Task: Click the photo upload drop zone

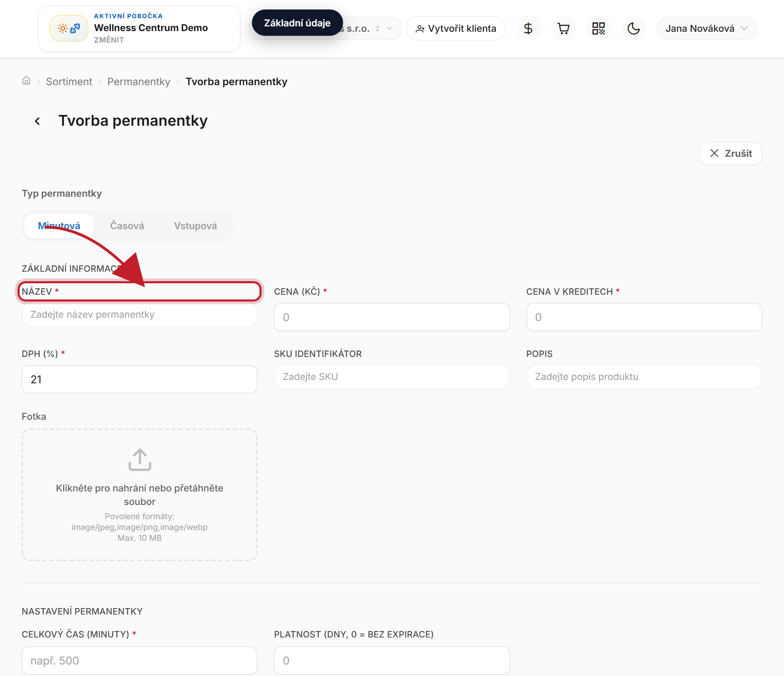Action: (x=140, y=495)
